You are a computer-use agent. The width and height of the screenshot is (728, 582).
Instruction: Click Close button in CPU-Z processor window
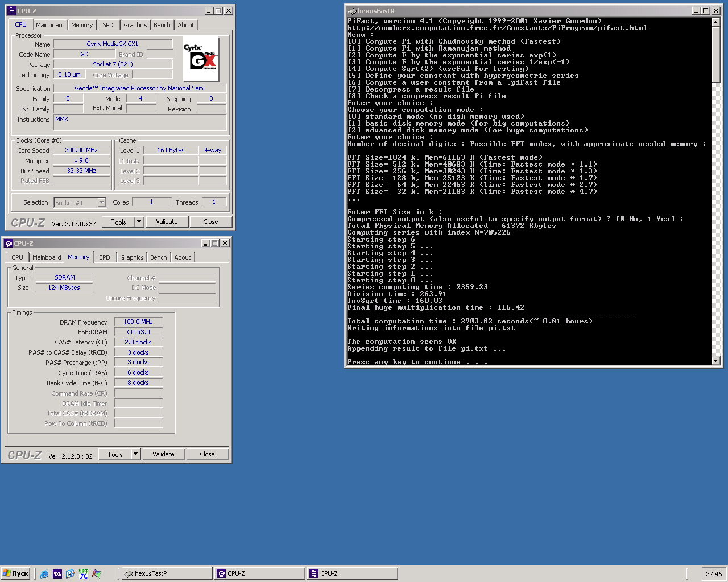pyautogui.click(x=210, y=222)
